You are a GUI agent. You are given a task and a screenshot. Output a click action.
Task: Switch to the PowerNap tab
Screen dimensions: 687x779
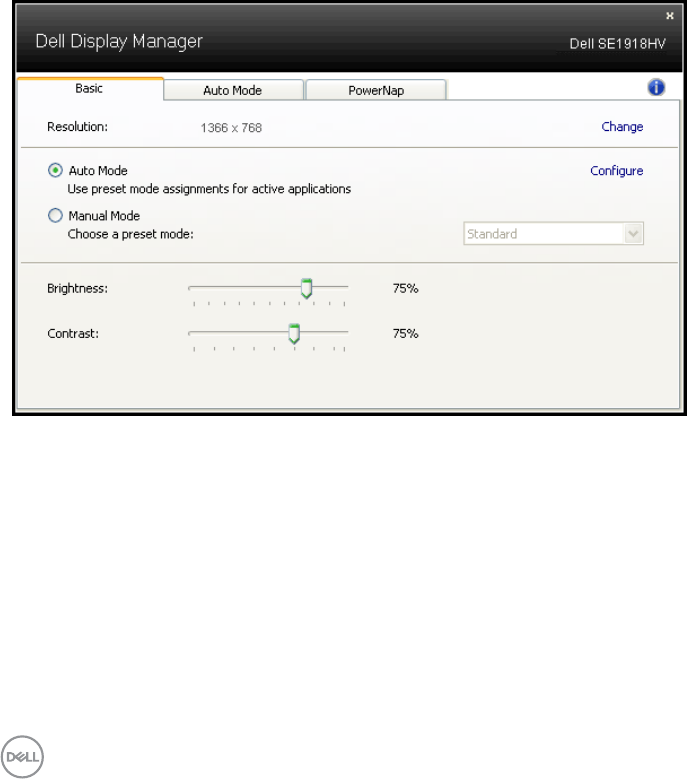click(376, 90)
